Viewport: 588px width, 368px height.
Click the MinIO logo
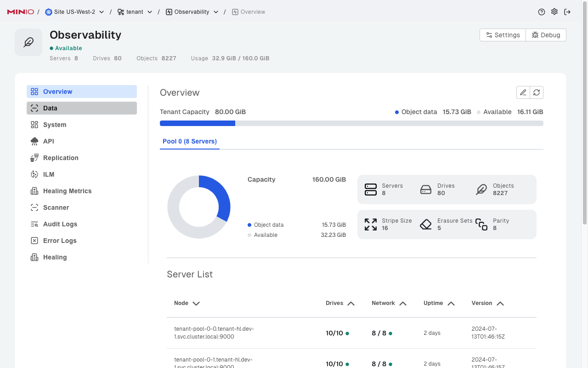[21, 12]
